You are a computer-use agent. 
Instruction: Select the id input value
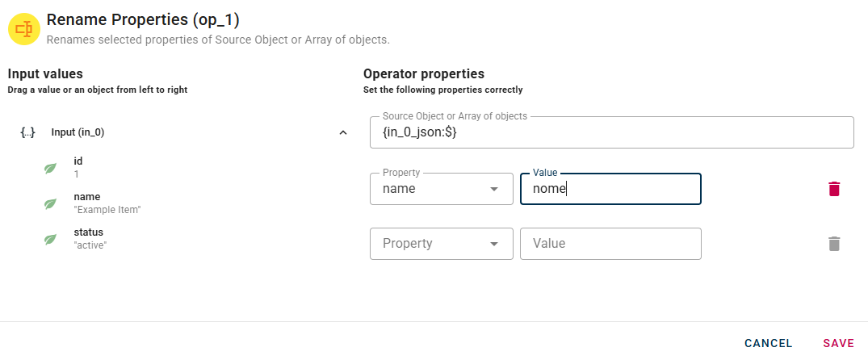78,167
